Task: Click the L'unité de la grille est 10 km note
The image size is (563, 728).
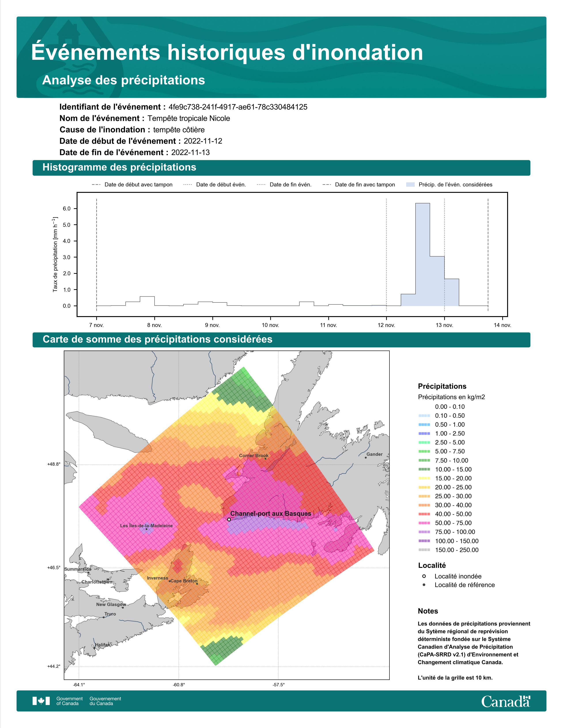Action: pyautogui.click(x=455, y=678)
